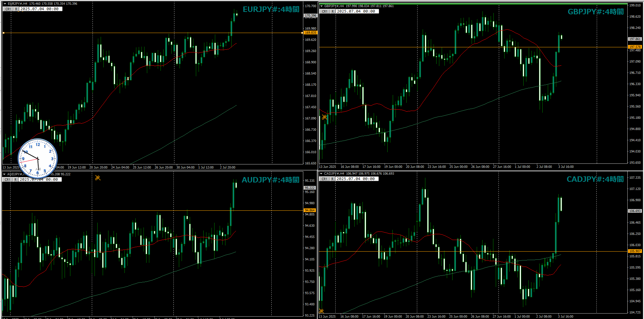Click the CR1 button on the GBPJPY chart
The width and height of the screenshot is (644, 319).
[325, 11]
